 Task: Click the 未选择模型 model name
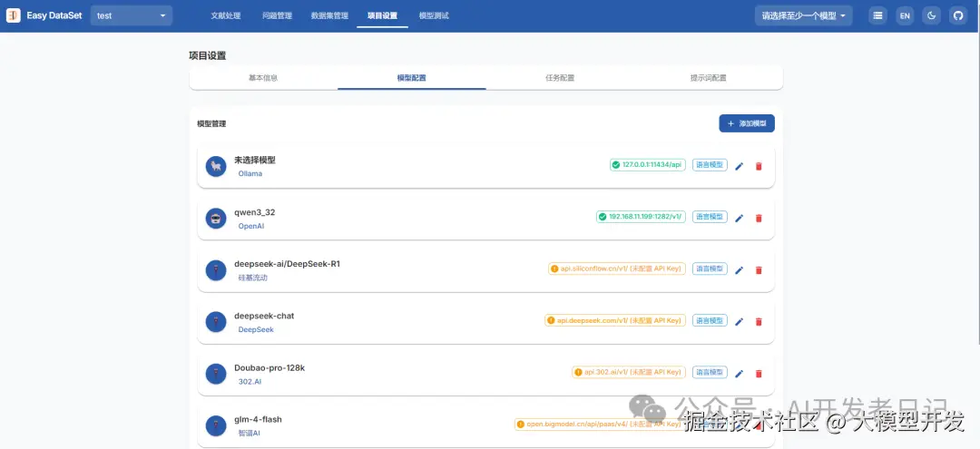[x=255, y=160]
